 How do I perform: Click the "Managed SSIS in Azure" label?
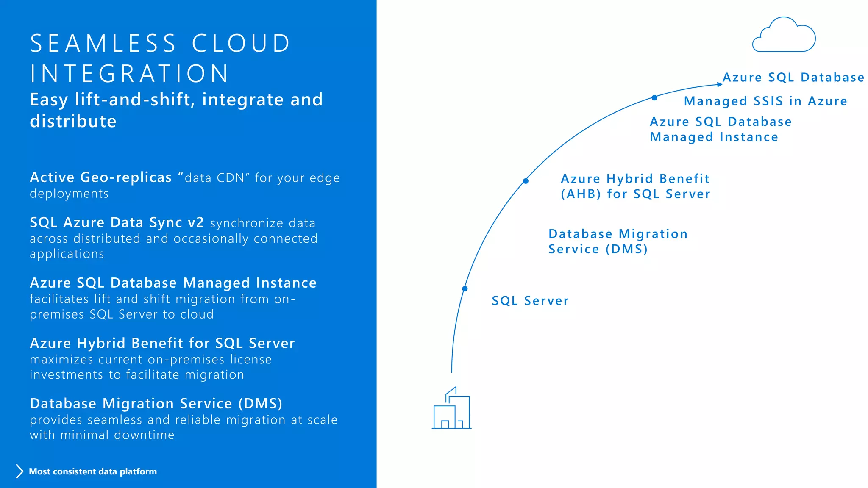click(x=765, y=101)
